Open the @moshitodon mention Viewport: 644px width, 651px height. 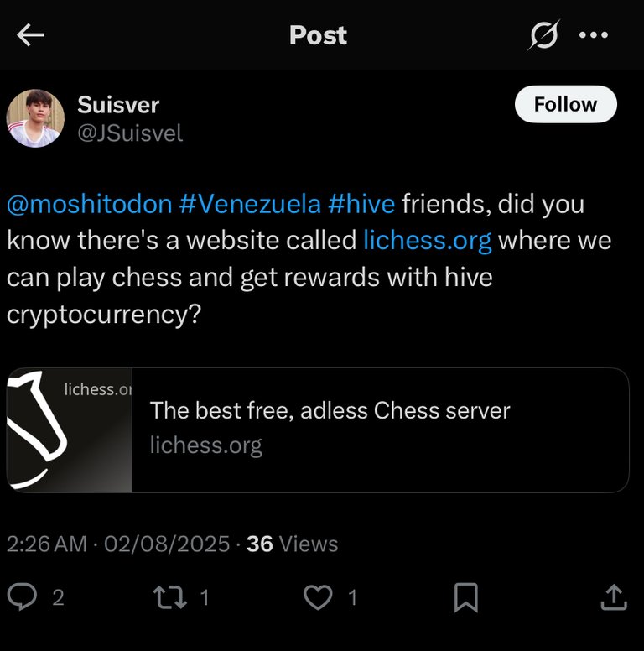point(90,204)
